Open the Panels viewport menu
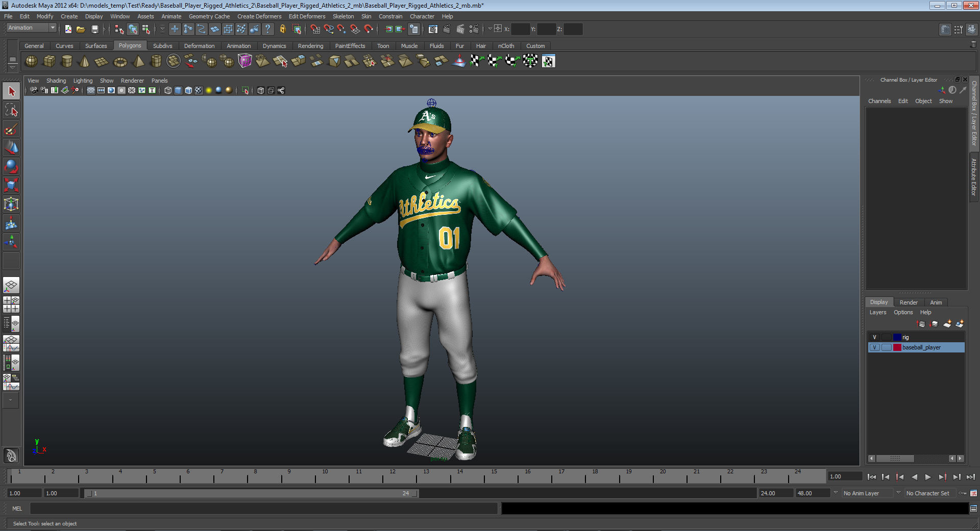The image size is (980, 531). [x=159, y=81]
